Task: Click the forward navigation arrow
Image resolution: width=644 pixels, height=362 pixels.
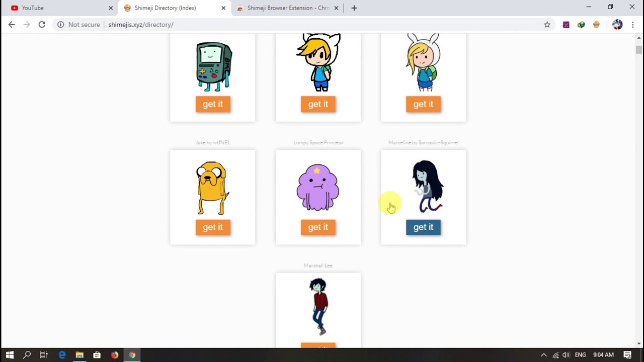Action: click(x=27, y=25)
